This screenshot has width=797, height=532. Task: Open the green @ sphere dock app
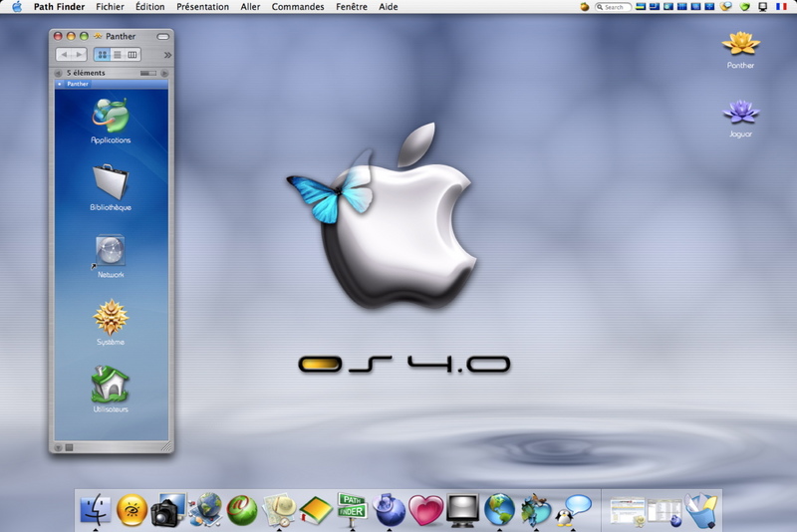tap(242, 510)
